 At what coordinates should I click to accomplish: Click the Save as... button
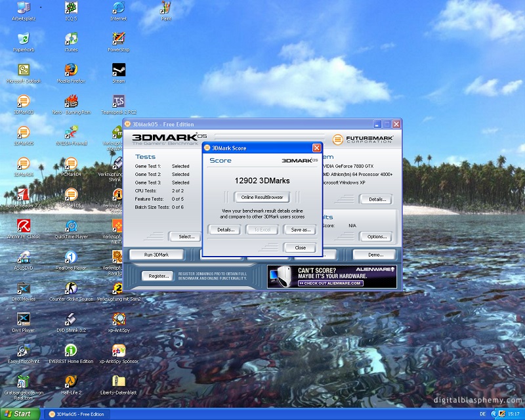[301, 230]
